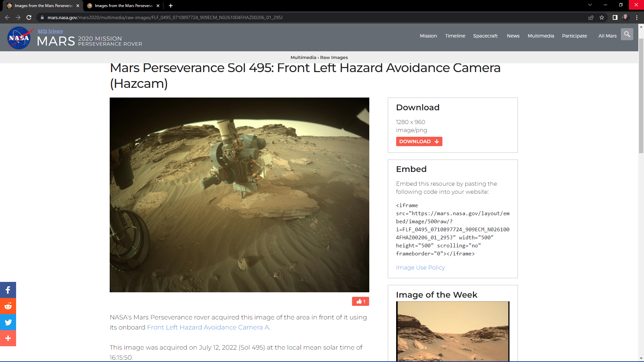
Task: Open Front Left Hazard Avoidance Camera A link
Action: 208,327
